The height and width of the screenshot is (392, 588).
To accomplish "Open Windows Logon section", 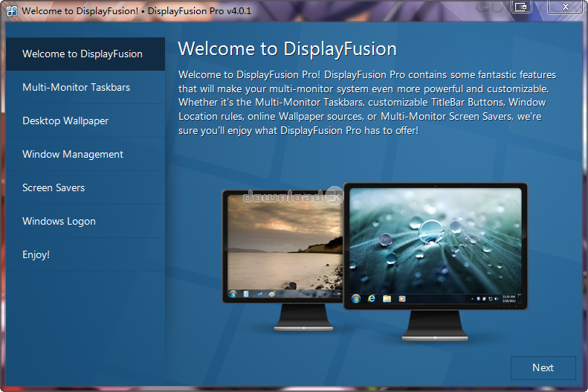I will coord(85,221).
